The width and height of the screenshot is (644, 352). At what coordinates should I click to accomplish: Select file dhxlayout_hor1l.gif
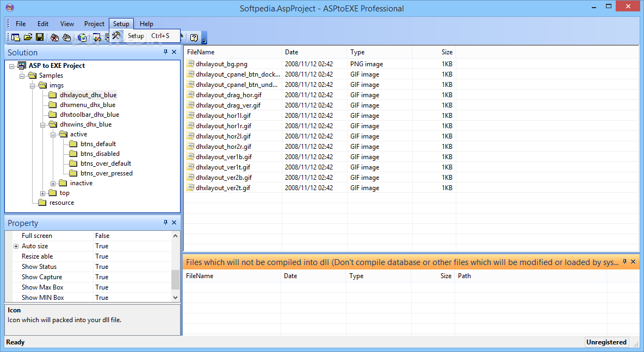click(x=224, y=116)
